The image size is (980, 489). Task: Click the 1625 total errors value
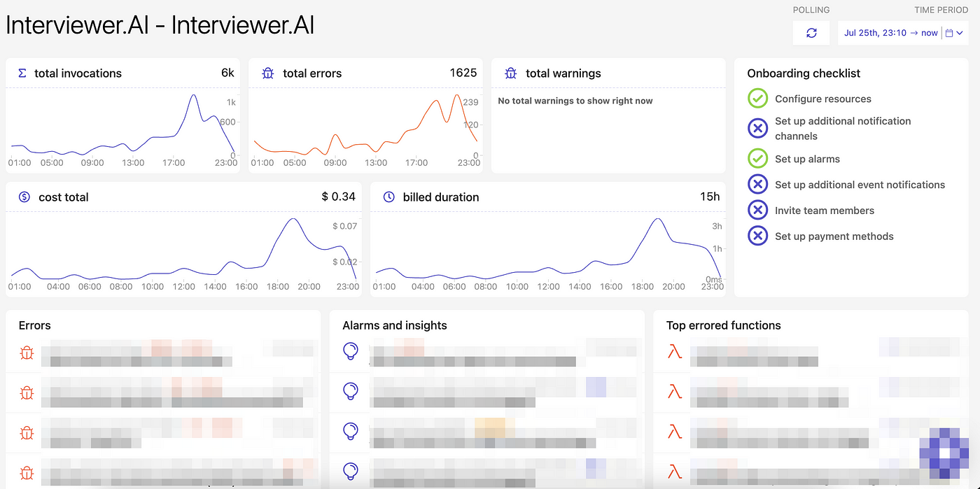click(x=463, y=73)
